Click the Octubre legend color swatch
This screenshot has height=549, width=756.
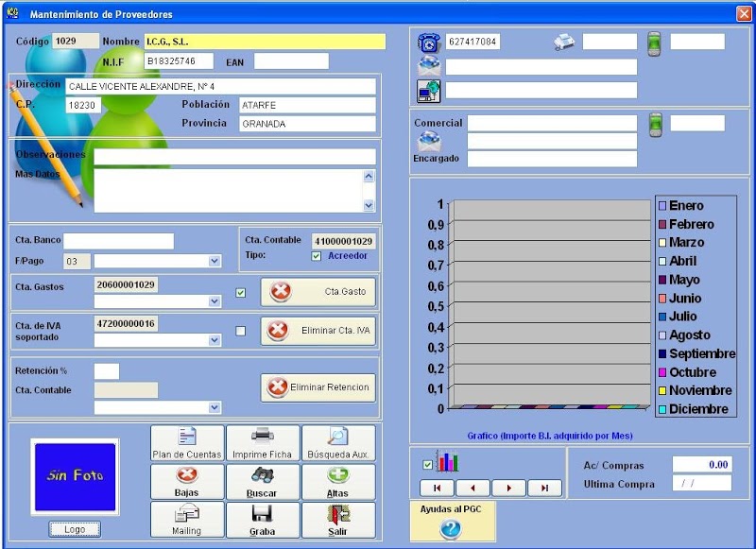[x=662, y=372]
